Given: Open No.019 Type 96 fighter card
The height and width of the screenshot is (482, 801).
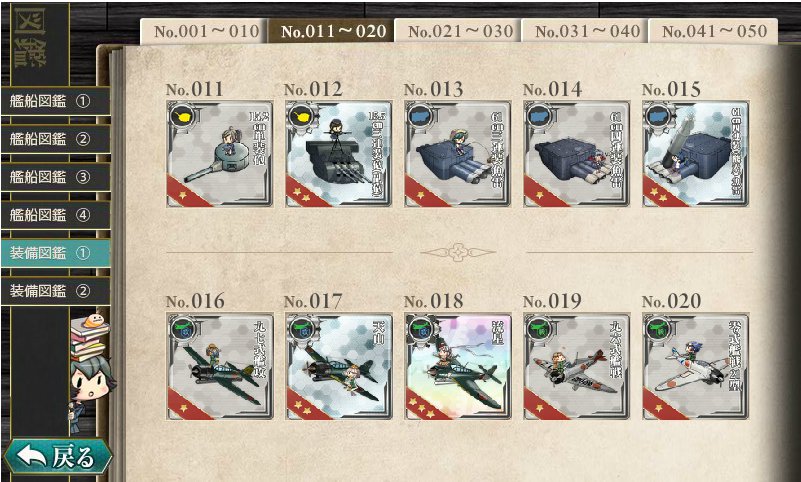Looking at the screenshot, I should pyautogui.click(x=577, y=366).
